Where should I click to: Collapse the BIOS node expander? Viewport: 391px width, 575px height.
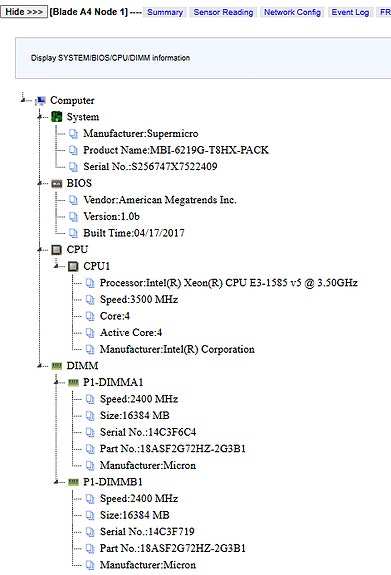coord(40,183)
